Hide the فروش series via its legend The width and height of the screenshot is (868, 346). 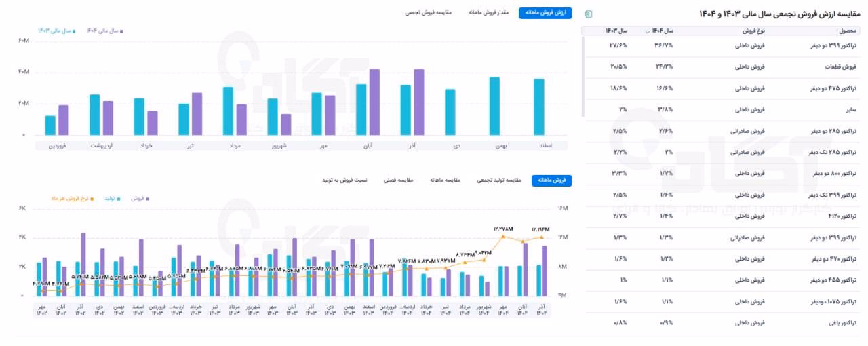139,198
